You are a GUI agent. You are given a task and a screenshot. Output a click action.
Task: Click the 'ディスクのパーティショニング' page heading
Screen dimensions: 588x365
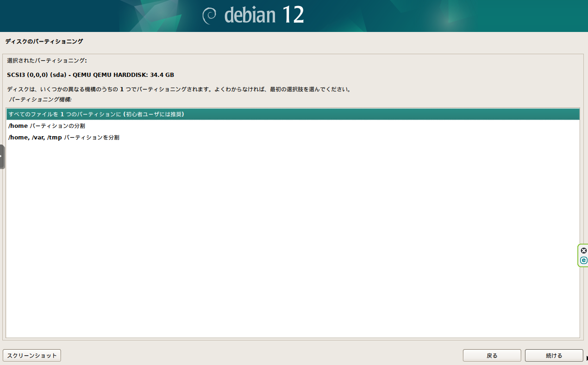[44, 41]
